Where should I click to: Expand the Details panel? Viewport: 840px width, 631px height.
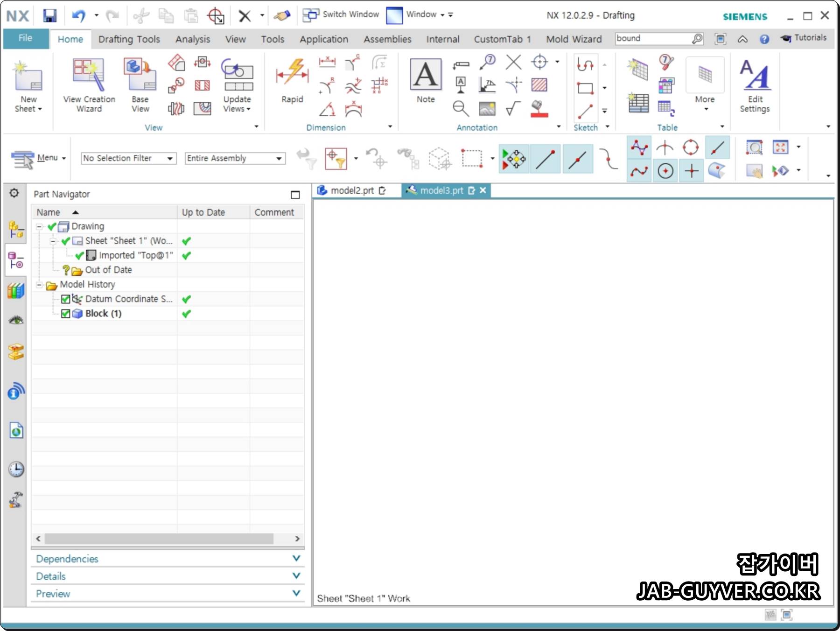pyautogui.click(x=168, y=576)
